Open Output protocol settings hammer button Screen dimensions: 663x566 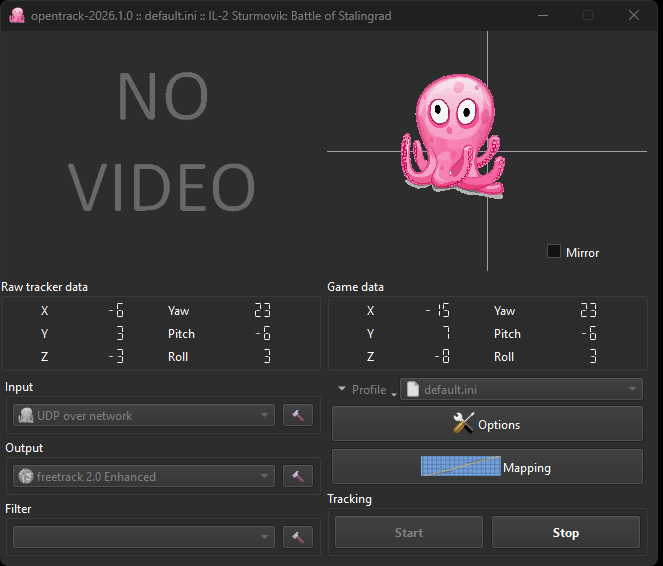point(298,476)
